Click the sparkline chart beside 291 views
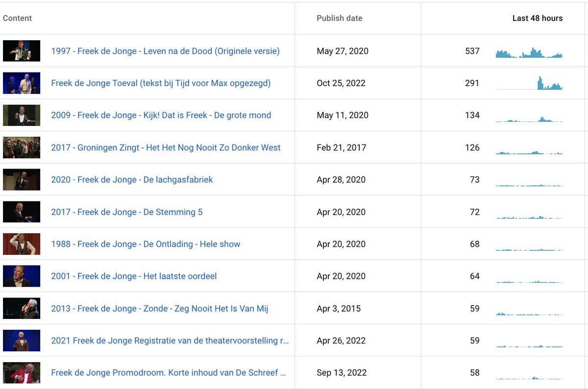588x389 pixels. [529, 84]
